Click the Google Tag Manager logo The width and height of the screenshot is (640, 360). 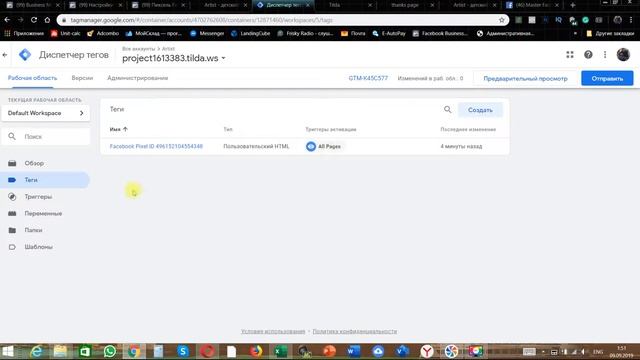click(25, 55)
